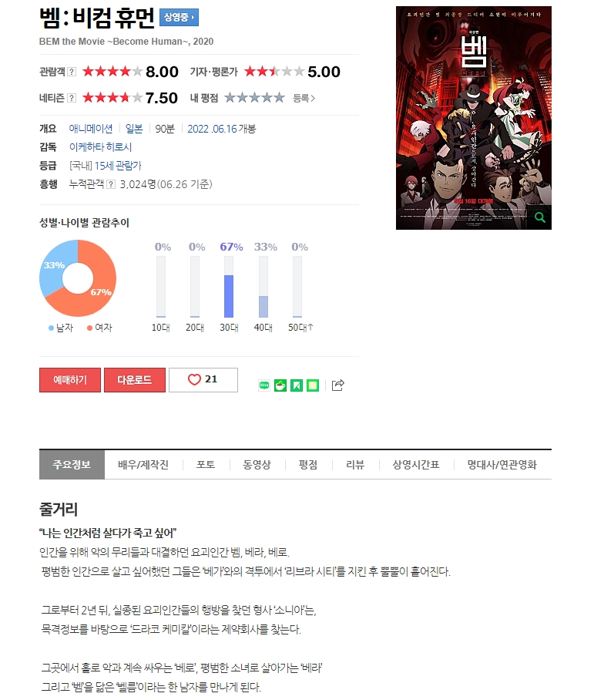Click the 다운로드 button
The height and width of the screenshot is (700, 594).
point(135,380)
